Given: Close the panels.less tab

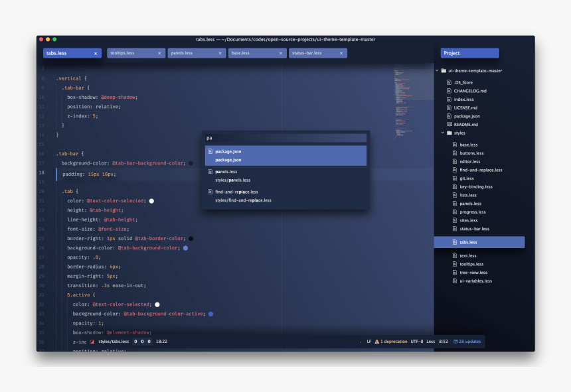Looking at the screenshot, I should click(x=220, y=54).
